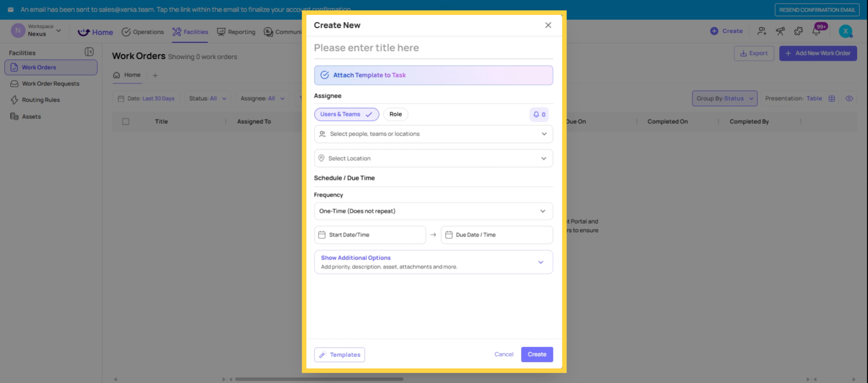Click the calendar icon in Due Date / Time
Screen dimensions: 868x383
click(x=449, y=235)
